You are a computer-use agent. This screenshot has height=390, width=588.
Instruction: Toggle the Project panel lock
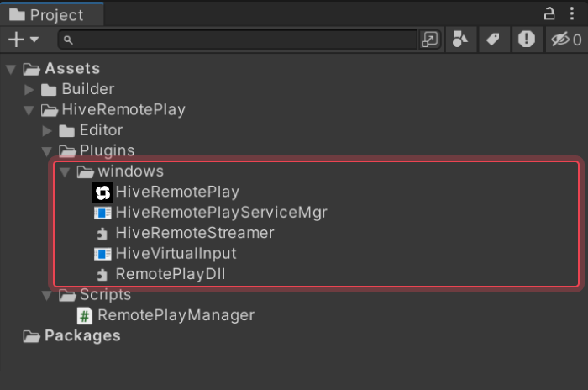(550, 13)
